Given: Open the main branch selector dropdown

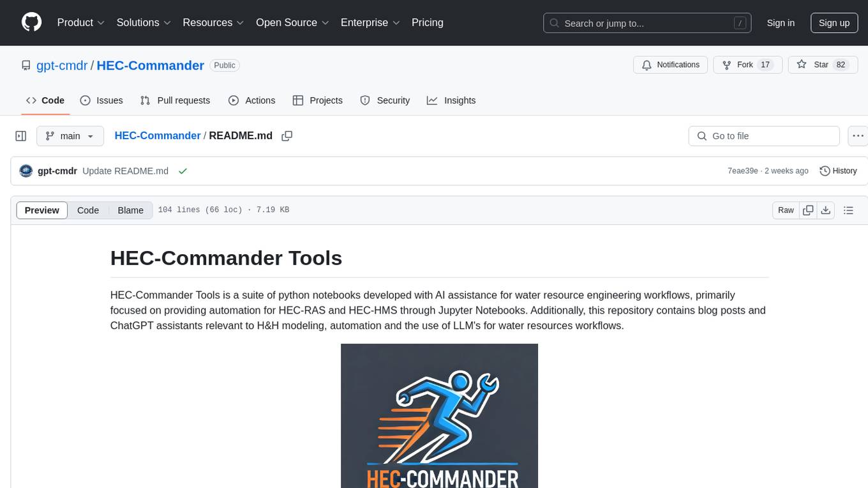Looking at the screenshot, I should [x=70, y=136].
